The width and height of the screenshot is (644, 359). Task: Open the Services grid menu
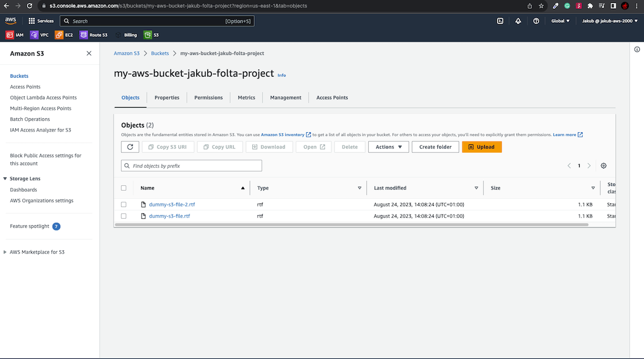pos(41,21)
